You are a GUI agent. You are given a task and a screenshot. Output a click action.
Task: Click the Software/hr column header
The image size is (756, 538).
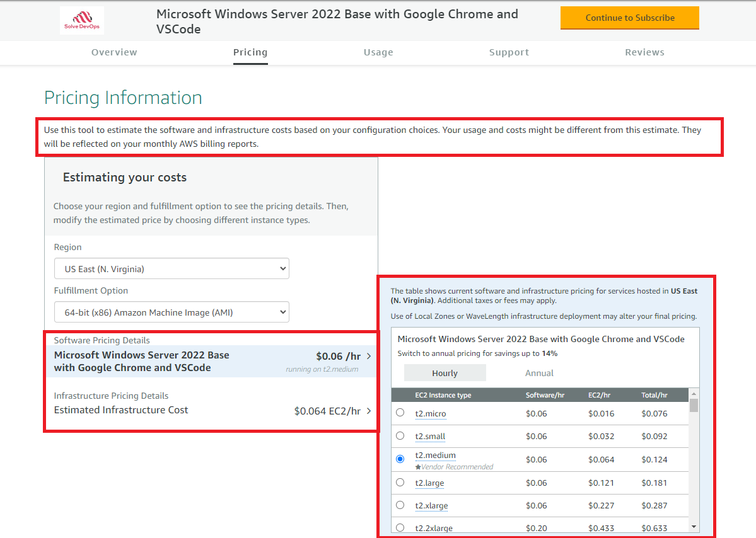click(x=545, y=395)
